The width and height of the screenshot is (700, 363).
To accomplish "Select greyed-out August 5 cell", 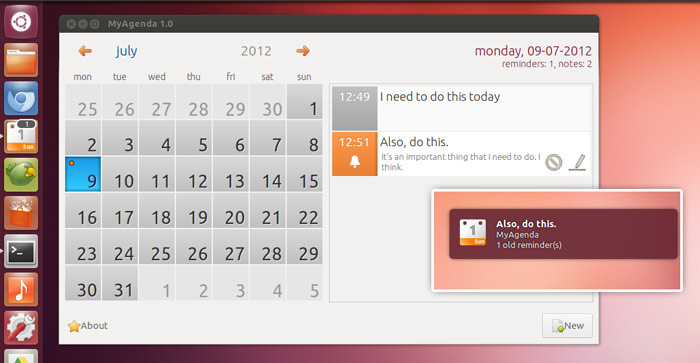I will (x=304, y=283).
